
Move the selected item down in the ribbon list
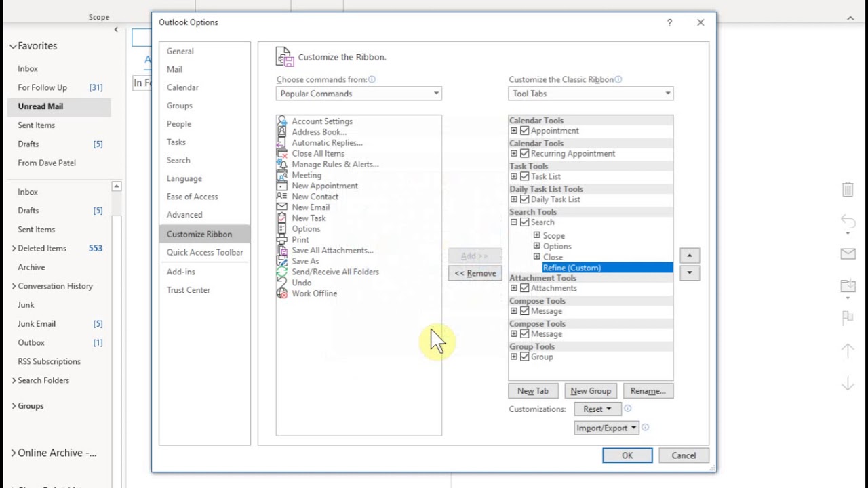coord(690,272)
